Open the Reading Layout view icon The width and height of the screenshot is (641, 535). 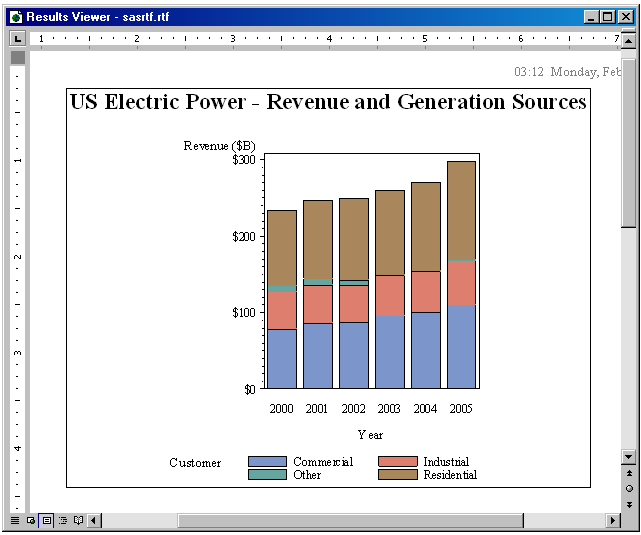point(78,520)
